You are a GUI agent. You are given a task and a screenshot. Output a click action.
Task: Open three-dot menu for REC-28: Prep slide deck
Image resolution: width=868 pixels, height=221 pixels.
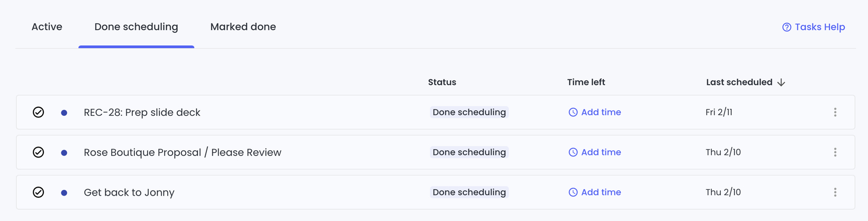click(835, 112)
